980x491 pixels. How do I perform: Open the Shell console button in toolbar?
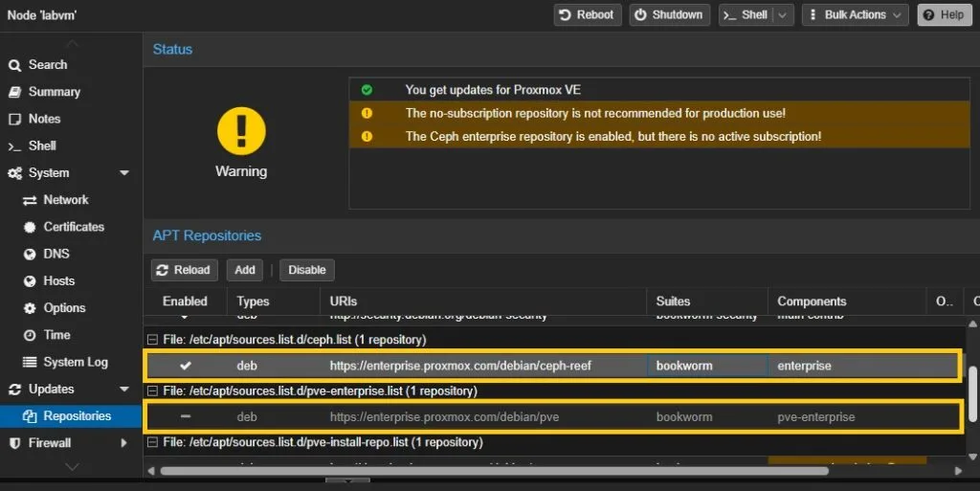(x=746, y=15)
